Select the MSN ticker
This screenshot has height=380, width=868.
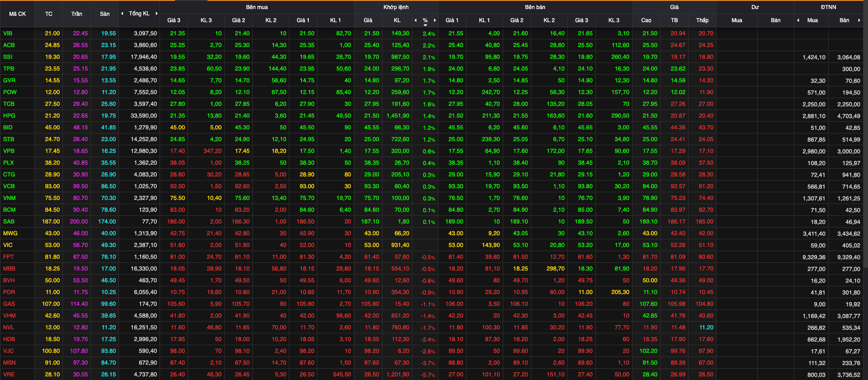[9, 363]
